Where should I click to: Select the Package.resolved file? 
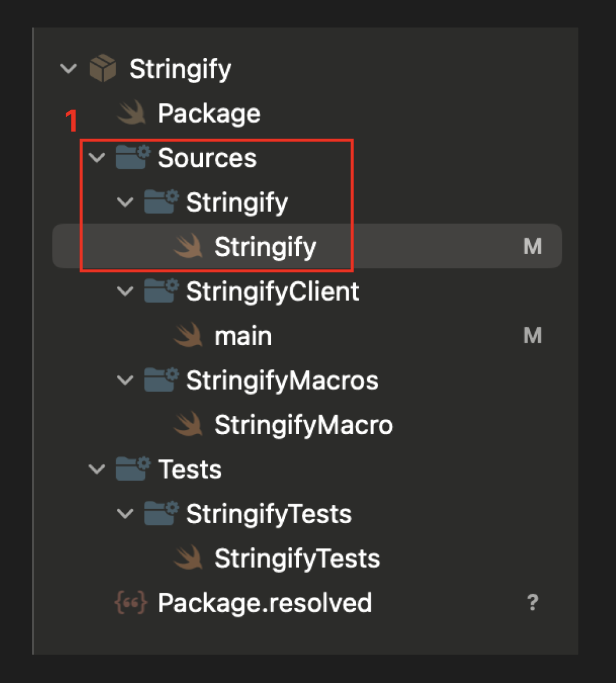tap(265, 603)
